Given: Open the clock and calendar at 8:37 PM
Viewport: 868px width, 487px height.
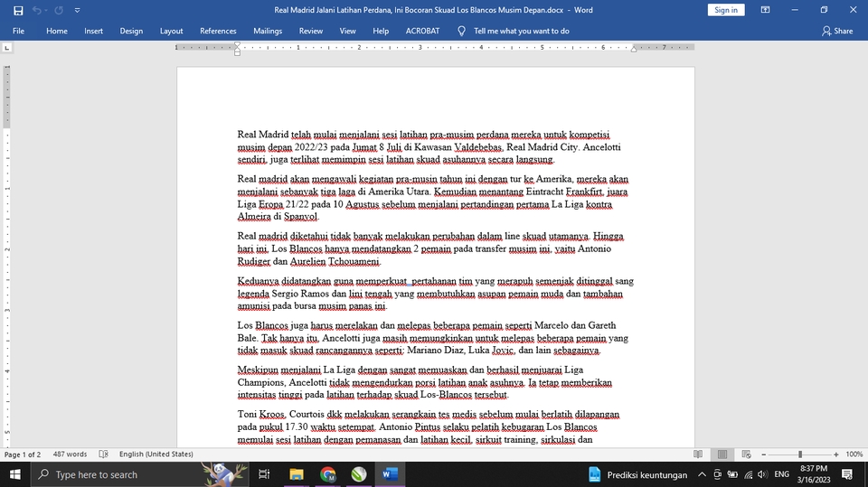Looking at the screenshot, I should [x=814, y=474].
